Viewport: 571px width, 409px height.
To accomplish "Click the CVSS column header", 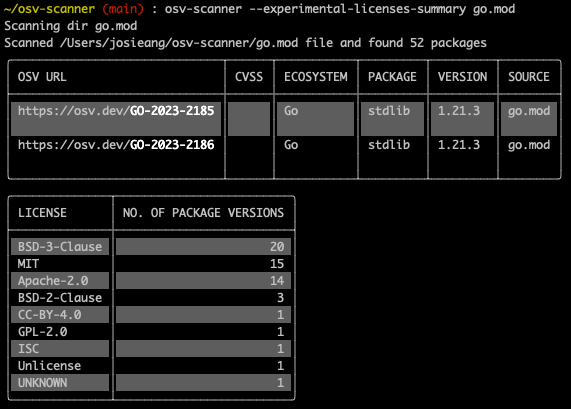I will 249,77.
